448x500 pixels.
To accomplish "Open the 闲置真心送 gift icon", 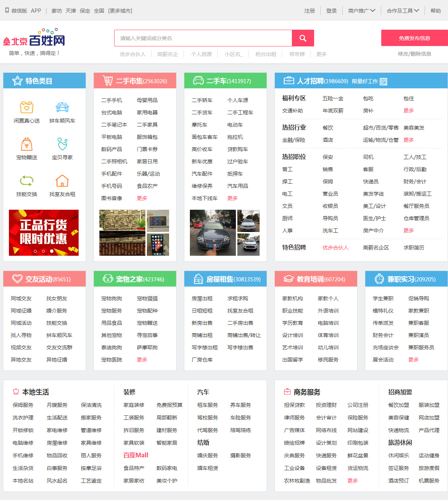I will tap(27, 107).
